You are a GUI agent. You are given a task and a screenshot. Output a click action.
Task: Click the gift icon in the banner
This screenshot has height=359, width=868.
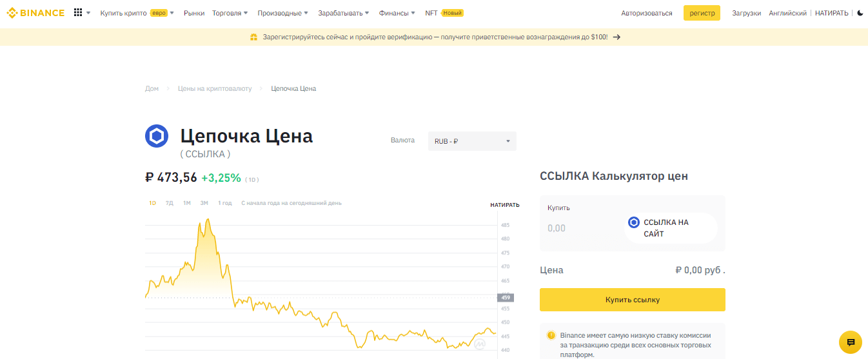click(253, 37)
